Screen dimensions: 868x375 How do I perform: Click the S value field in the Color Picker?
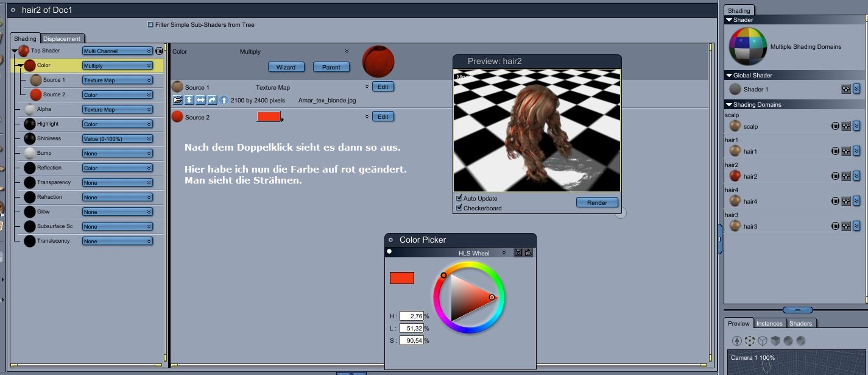click(412, 340)
